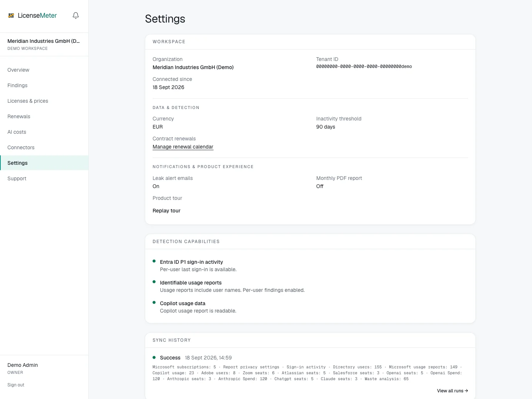Click Leak alert emails On value
532x399 pixels.
(x=156, y=186)
